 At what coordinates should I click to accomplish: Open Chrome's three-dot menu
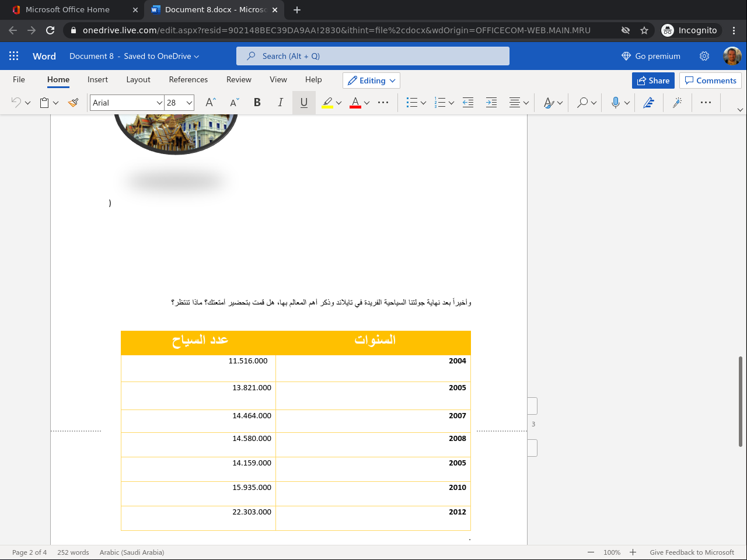tap(734, 30)
